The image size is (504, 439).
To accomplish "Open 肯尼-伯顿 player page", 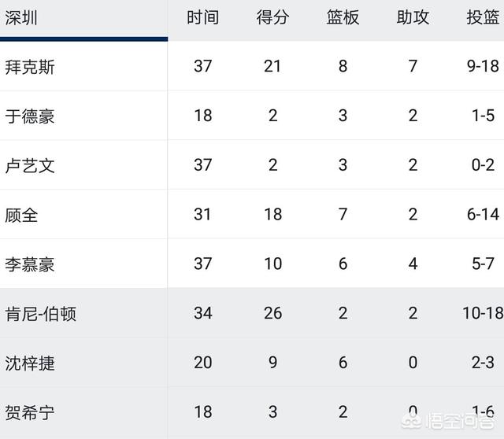I will pyautogui.click(x=40, y=314).
